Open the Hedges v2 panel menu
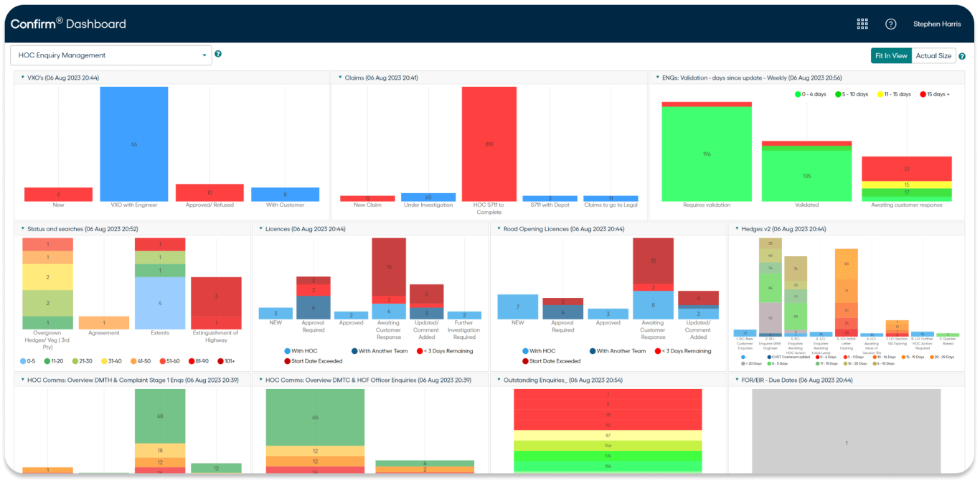This screenshot has width=980, height=481. click(737, 229)
